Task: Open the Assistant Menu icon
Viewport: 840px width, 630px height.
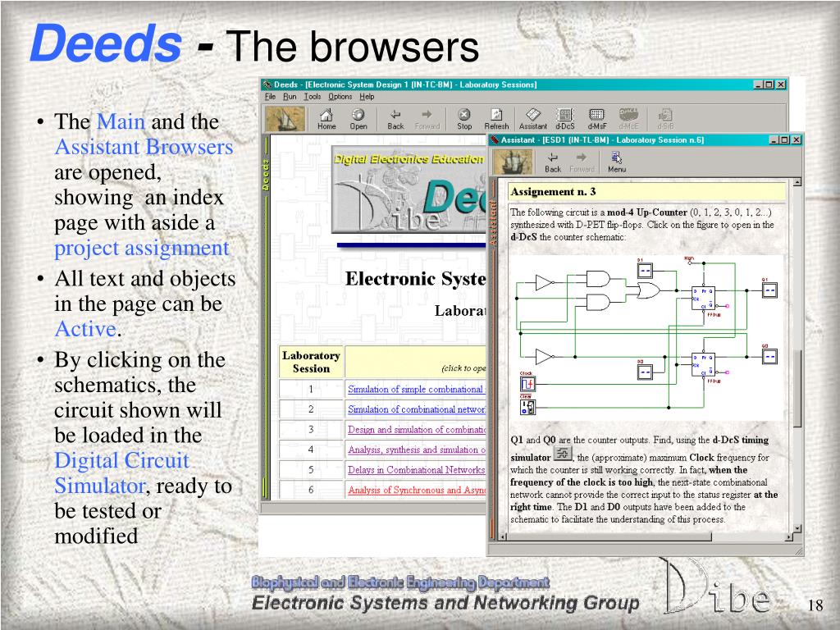Action: coord(617,162)
